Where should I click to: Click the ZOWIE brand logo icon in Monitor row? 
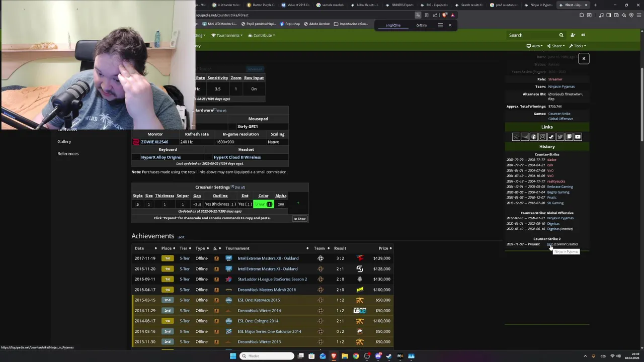click(x=135, y=142)
